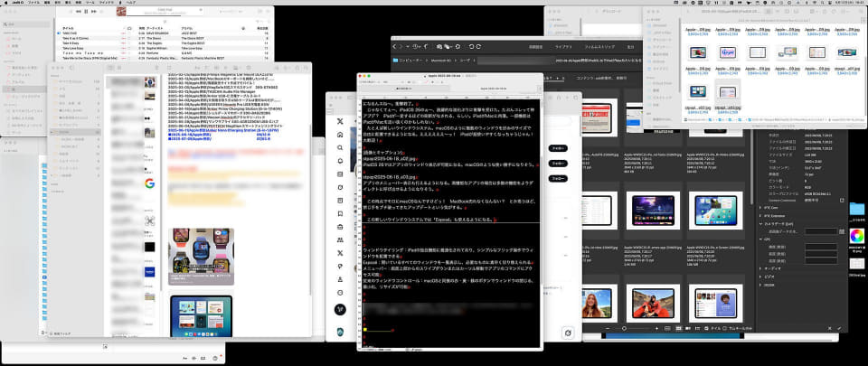
Task: Open the ヘルプ menu in menu bar
Action: tap(131, 2)
